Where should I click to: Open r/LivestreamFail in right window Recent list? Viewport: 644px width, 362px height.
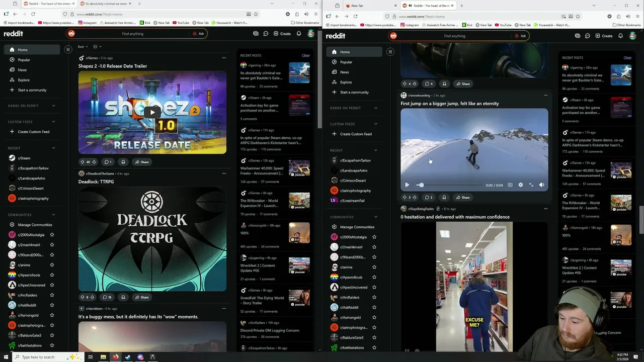click(x=352, y=201)
